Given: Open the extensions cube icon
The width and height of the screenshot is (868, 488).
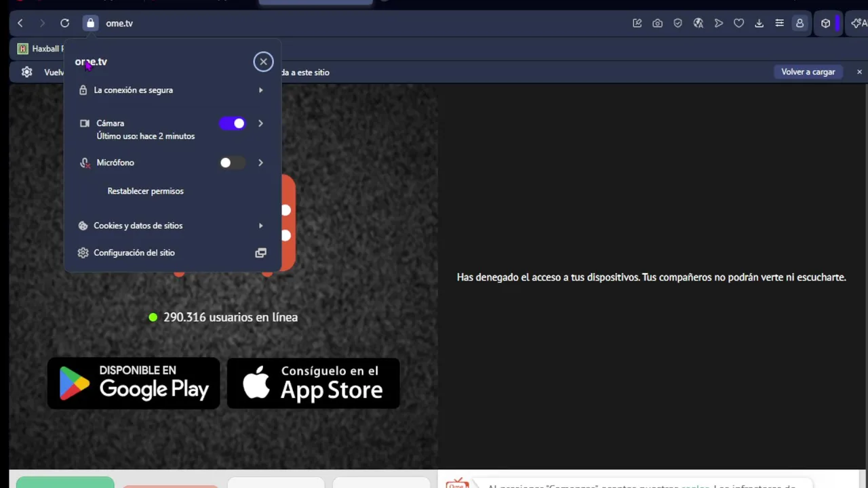Looking at the screenshot, I should tap(825, 23).
